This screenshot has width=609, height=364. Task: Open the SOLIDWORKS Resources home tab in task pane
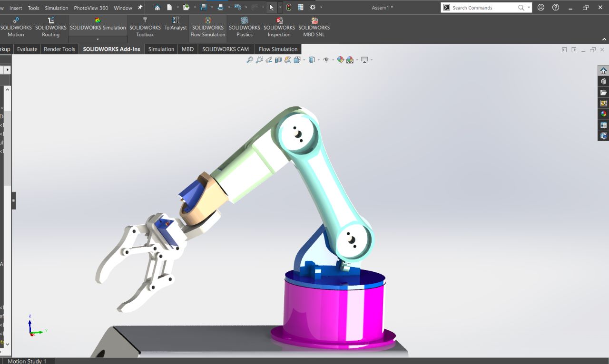[603, 71]
